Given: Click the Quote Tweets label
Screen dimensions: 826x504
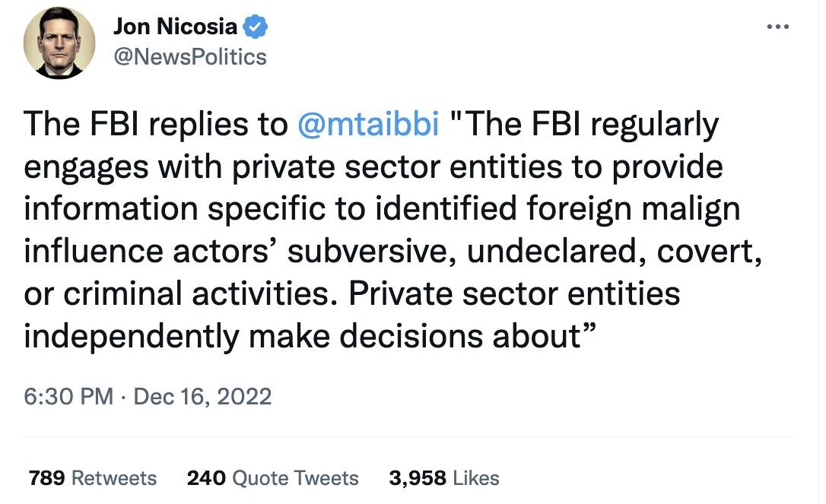Looking at the screenshot, I should coord(295,478).
